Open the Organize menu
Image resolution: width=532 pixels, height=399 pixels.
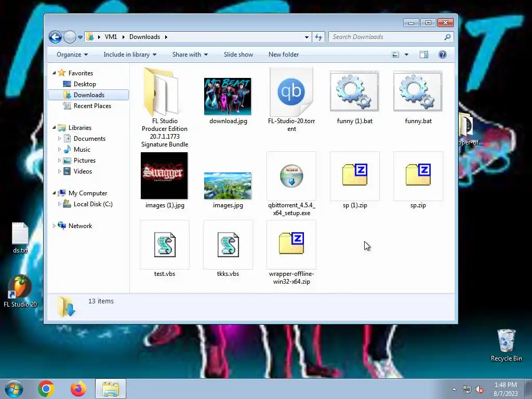72,55
